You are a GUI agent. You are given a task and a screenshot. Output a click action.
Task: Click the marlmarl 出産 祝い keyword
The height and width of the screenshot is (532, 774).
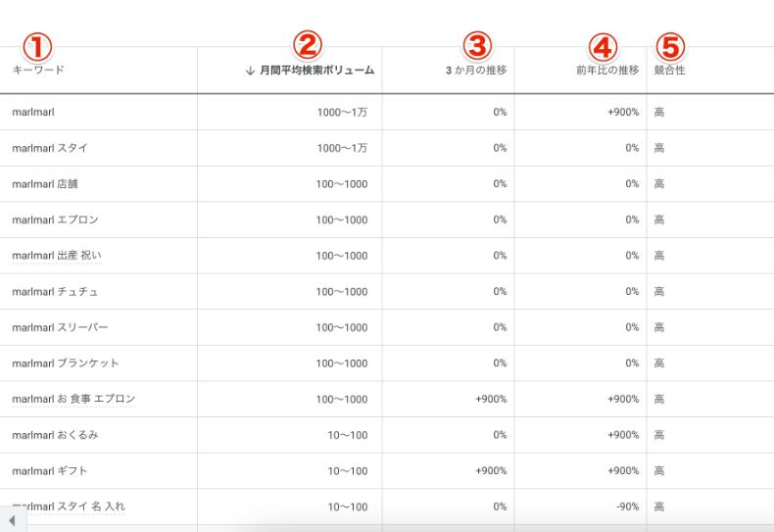point(57,256)
